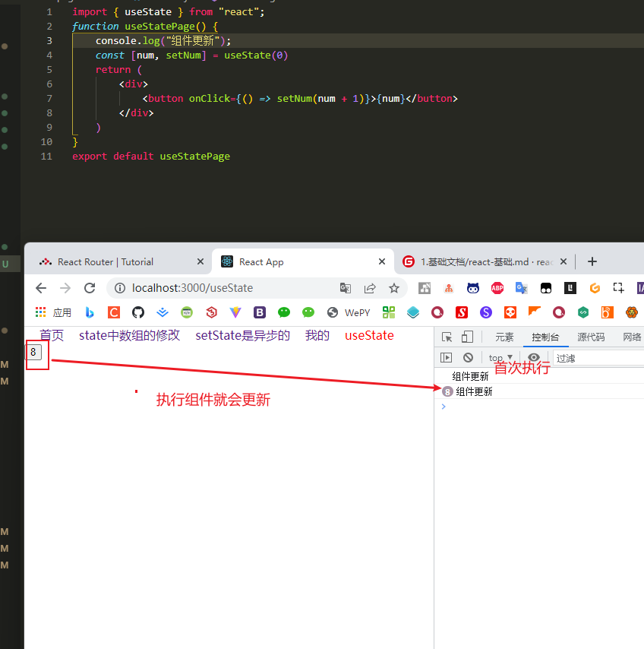Image resolution: width=644 pixels, height=649 pixels.
Task: Reload the localhost page
Action: 90,288
